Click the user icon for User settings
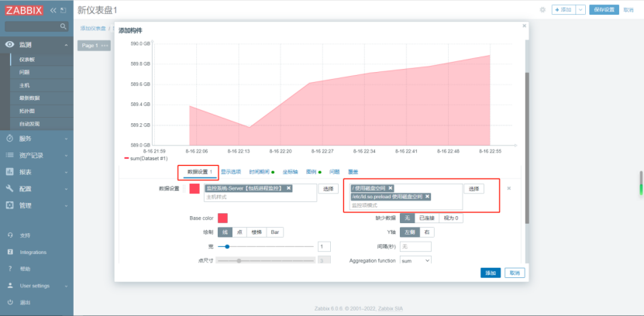Screen dimensions: 644x316 coord(10,286)
